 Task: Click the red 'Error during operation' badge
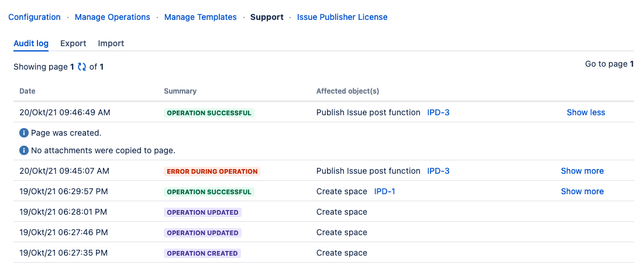[212, 171]
